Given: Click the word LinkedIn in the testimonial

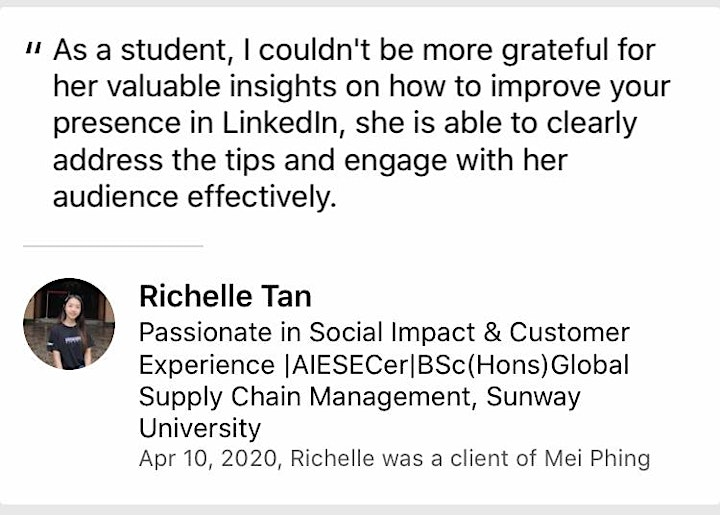Looking at the screenshot, I should 280,123.
